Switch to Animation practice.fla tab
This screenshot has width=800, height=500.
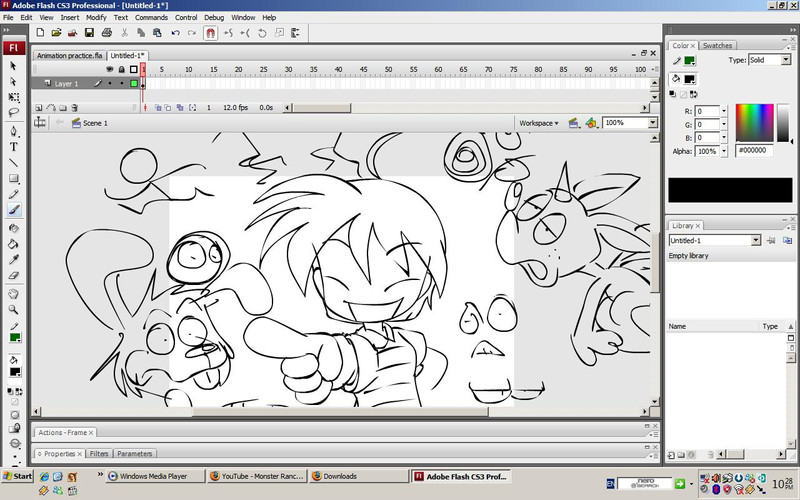click(69, 55)
